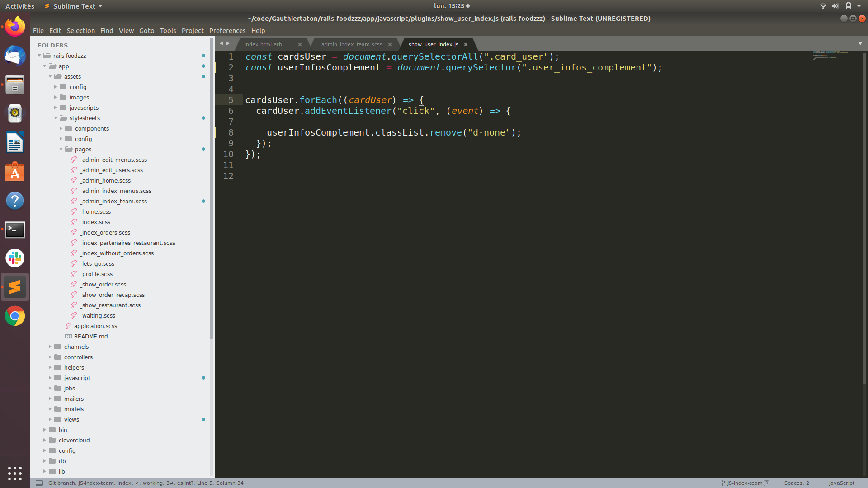Switch to _admin_index_team.scss tab
Screen dimensions: 868x488
pos(351,44)
